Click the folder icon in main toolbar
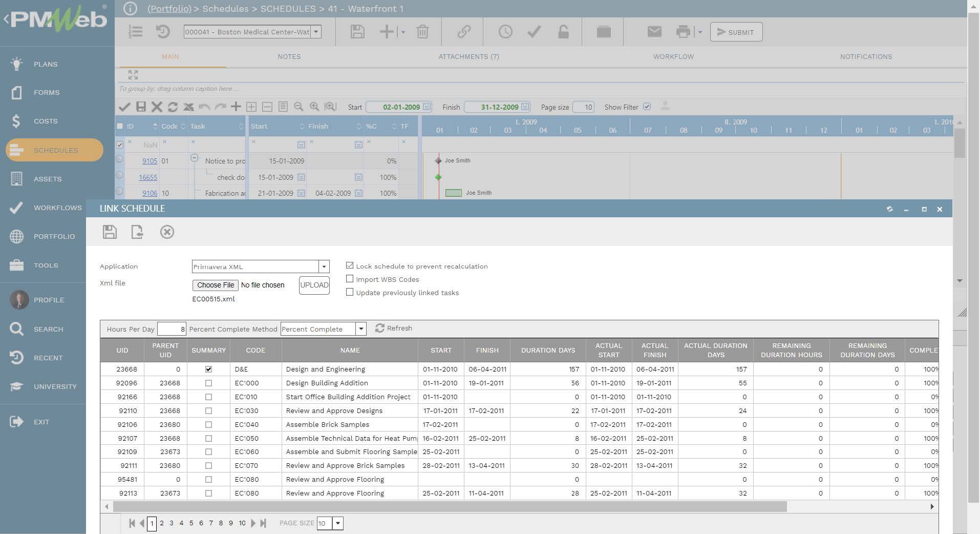 tap(604, 32)
